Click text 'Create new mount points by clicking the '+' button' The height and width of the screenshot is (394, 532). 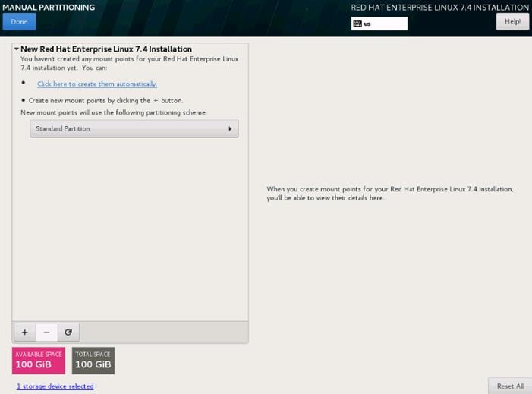pos(105,100)
